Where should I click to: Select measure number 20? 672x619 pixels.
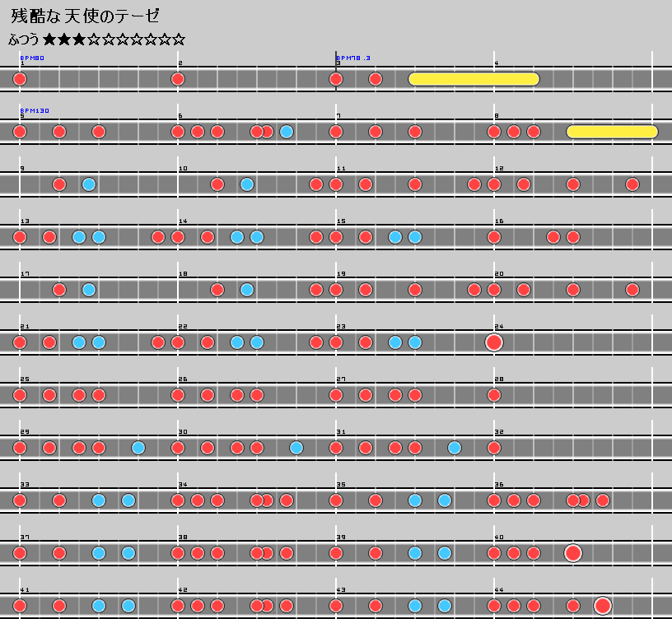499,274
